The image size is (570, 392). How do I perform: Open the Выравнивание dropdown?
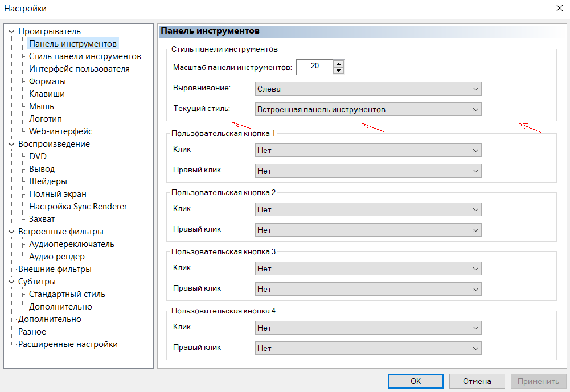(x=368, y=89)
